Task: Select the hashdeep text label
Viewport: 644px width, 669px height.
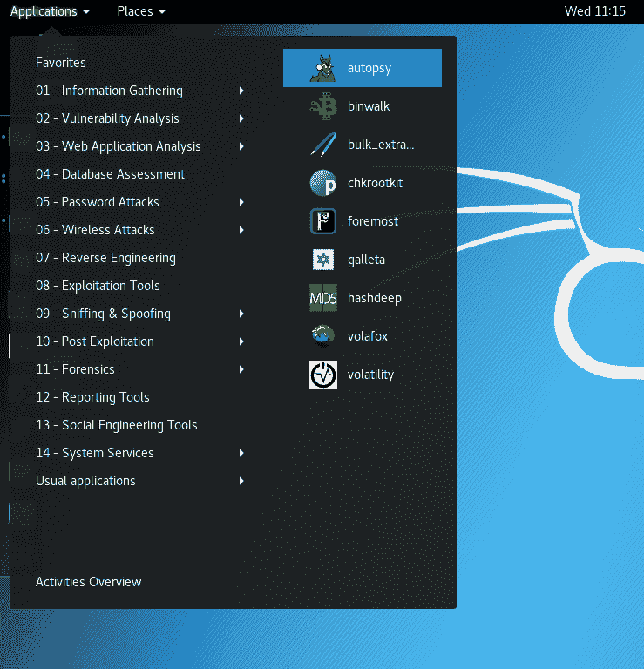Action: 374,298
